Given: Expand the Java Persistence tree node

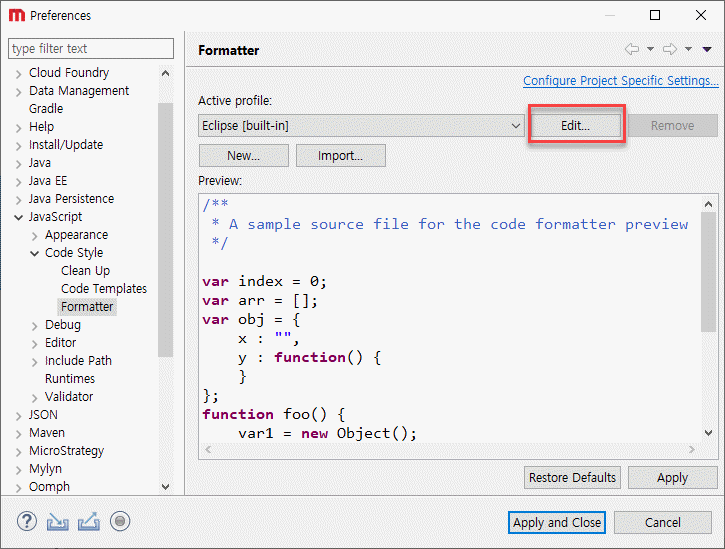Looking at the screenshot, I should pos(18,200).
